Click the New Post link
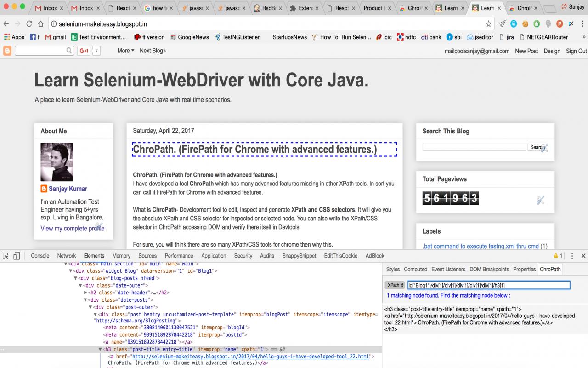Viewport: 588px width, 368px height. click(526, 51)
